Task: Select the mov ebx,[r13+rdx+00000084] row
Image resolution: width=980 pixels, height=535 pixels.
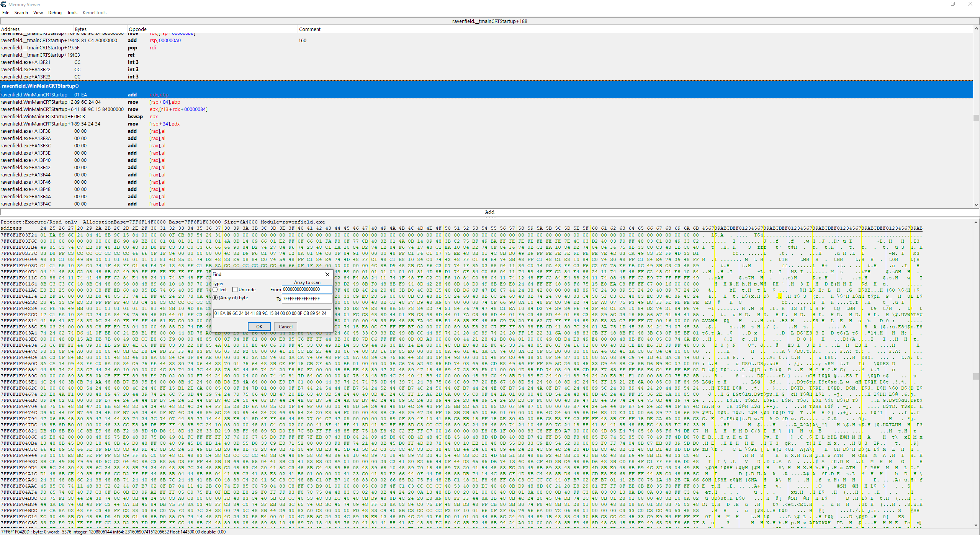Action: [x=486, y=109]
